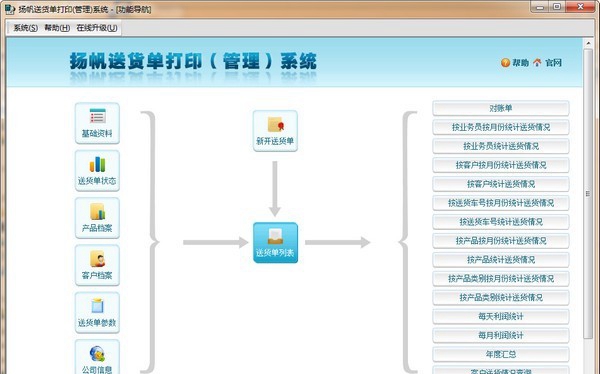Click the 每天利润统计 button
This screenshot has width=600, height=374.
pos(501,317)
